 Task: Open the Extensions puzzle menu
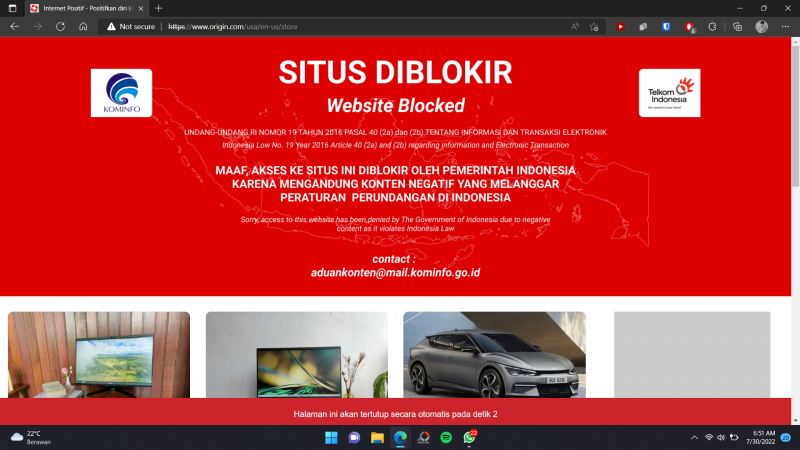tap(712, 27)
